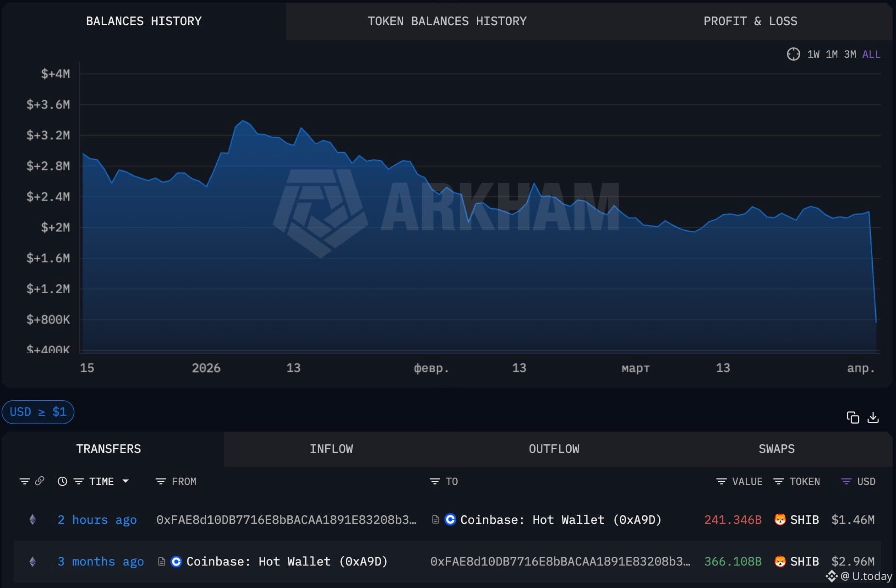
Task: Open the filter icon for the FROM column
Action: point(160,481)
